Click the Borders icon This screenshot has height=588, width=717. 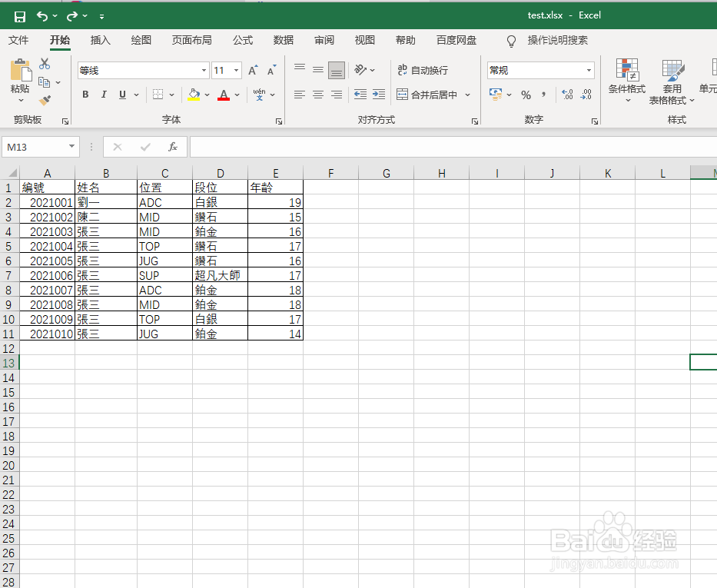(x=158, y=95)
